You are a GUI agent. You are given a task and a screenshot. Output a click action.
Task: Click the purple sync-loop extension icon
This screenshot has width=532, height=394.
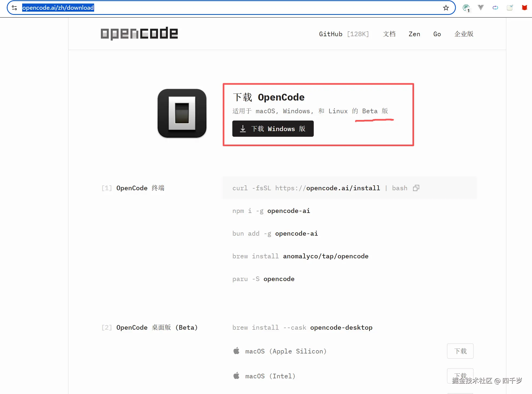pyautogui.click(x=495, y=8)
